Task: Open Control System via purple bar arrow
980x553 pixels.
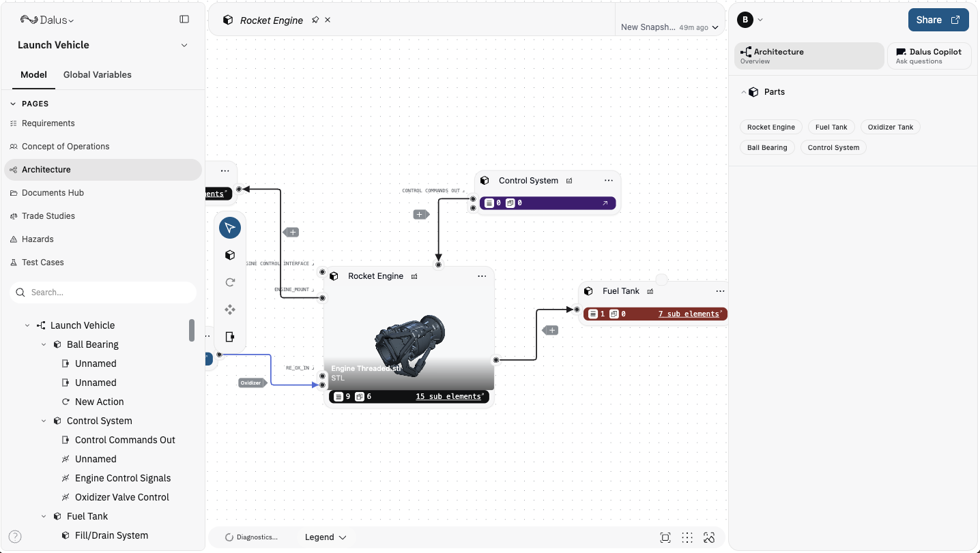Action: point(605,203)
